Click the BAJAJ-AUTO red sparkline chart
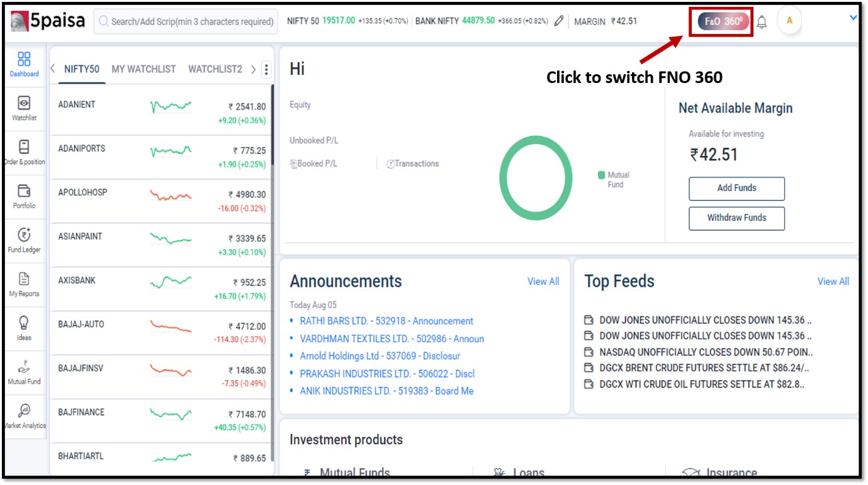The height and width of the screenshot is (485, 868). [171, 326]
